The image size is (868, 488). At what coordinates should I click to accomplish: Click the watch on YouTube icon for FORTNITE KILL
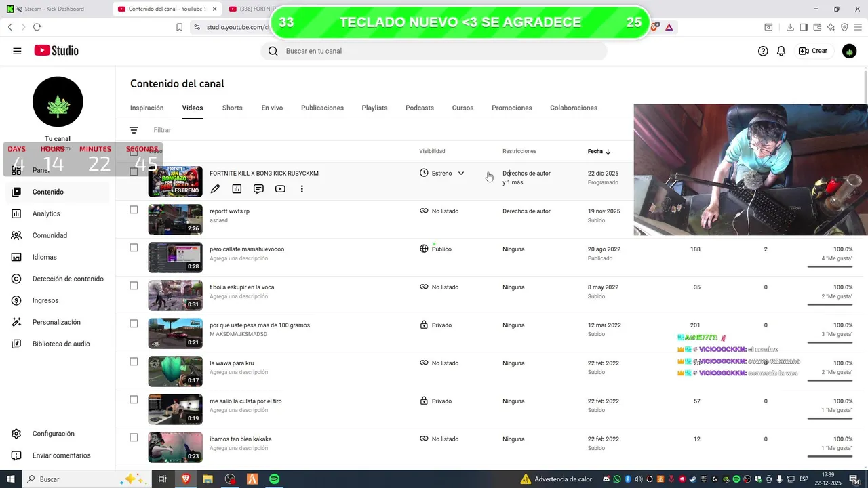(280, 189)
